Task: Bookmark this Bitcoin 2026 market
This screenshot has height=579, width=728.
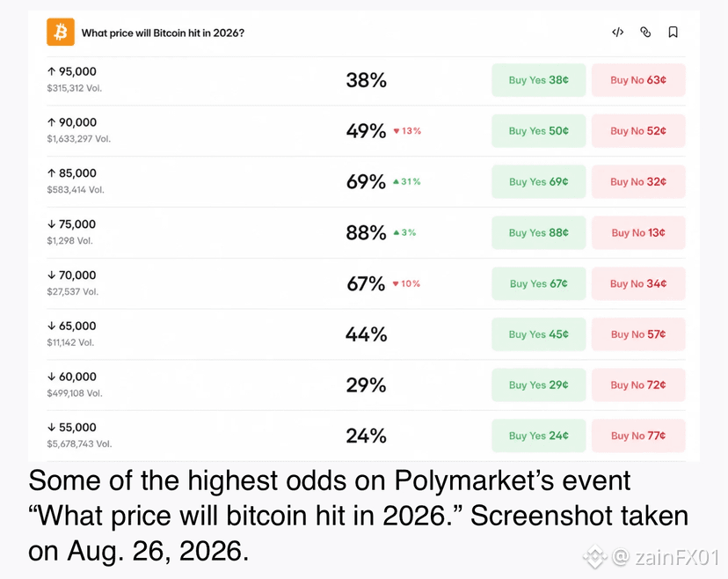Action: 673,32
